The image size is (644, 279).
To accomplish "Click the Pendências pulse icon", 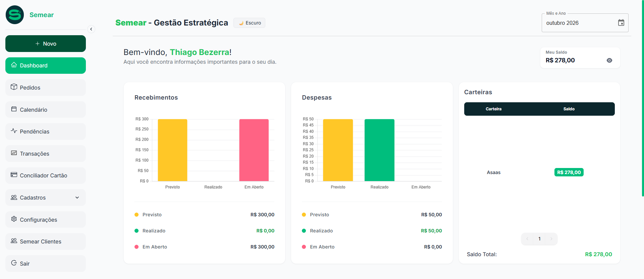I will point(14,131).
